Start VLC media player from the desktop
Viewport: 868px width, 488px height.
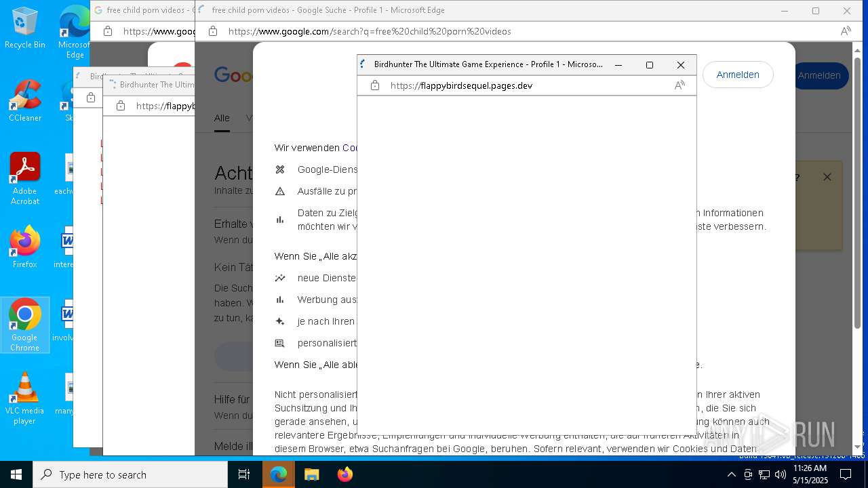click(x=25, y=398)
